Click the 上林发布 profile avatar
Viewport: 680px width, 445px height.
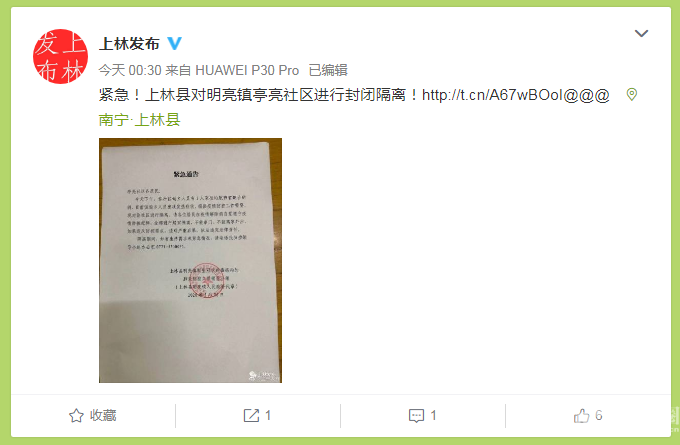60,56
